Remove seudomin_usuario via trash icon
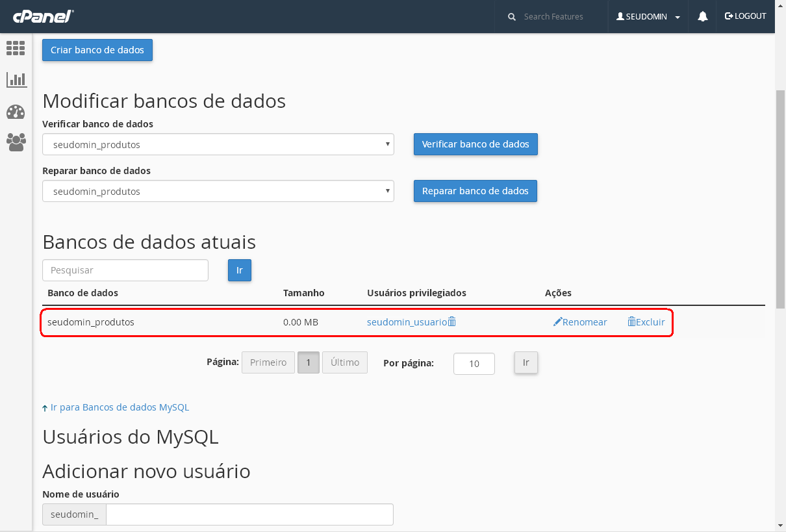 click(452, 322)
